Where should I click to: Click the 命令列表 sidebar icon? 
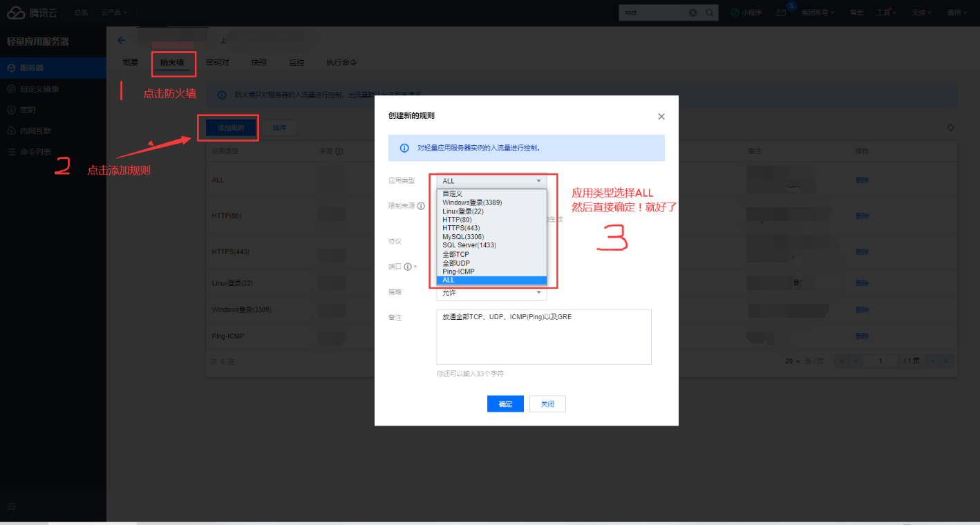pyautogui.click(x=11, y=152)
